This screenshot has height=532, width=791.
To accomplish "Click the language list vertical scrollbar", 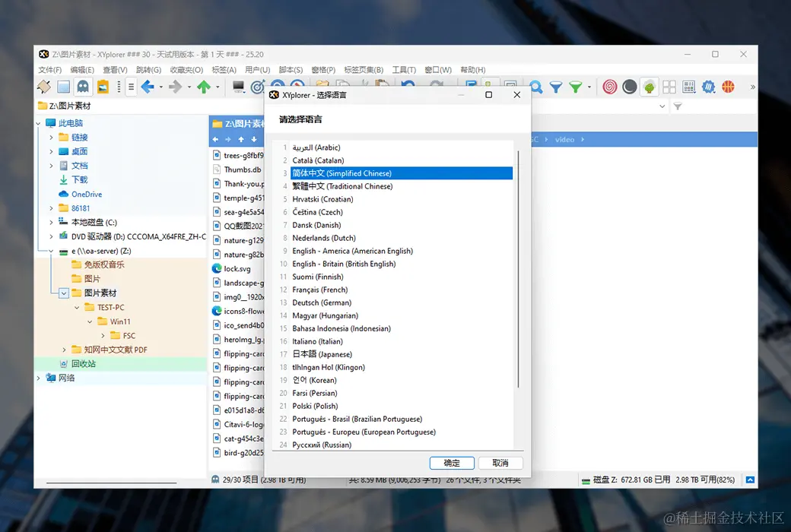I will point(518,269).
